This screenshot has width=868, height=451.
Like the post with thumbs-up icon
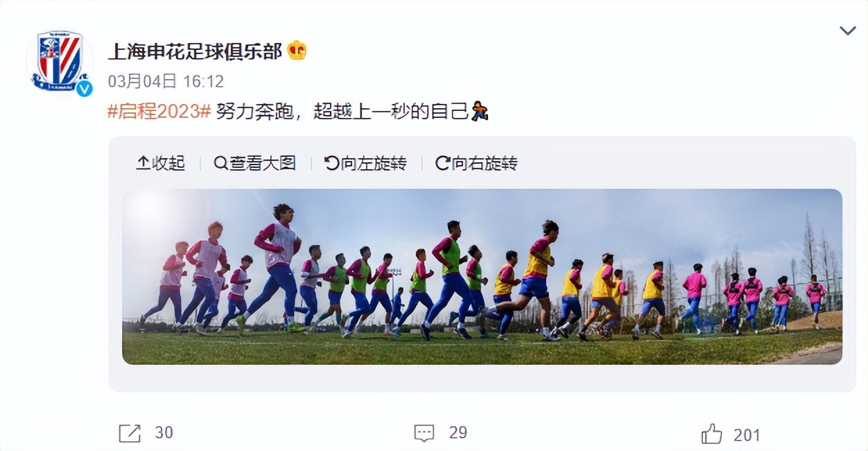[711, 434]
